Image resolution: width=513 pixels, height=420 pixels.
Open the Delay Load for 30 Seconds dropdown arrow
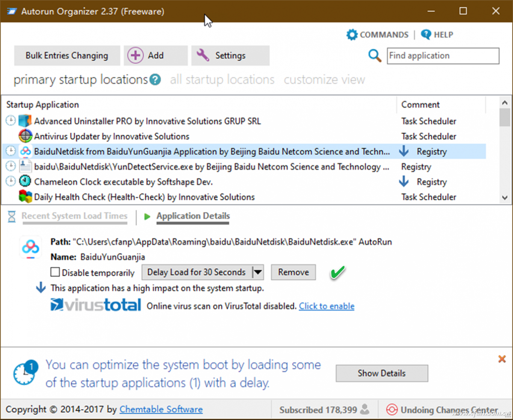pyautogui.click(x=258, y=272)
